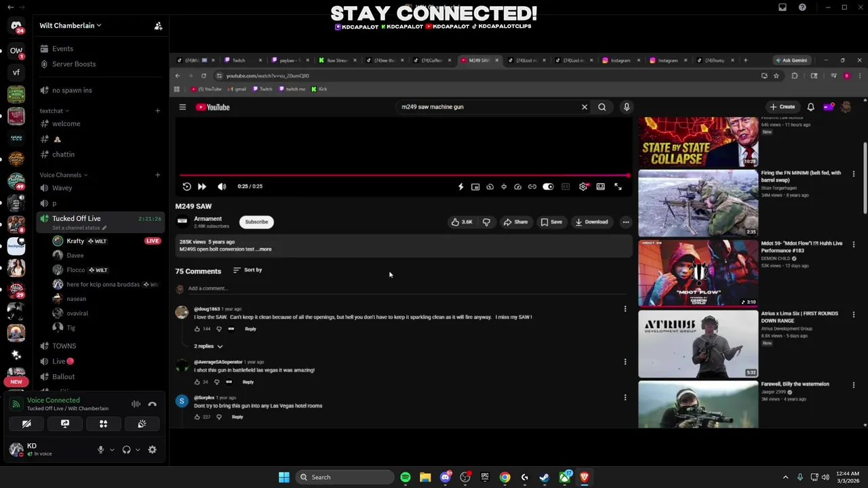This screenshot has height=488, width=868.
Task: Enter fullscreen in YouTube player
Action: [618, 186]
